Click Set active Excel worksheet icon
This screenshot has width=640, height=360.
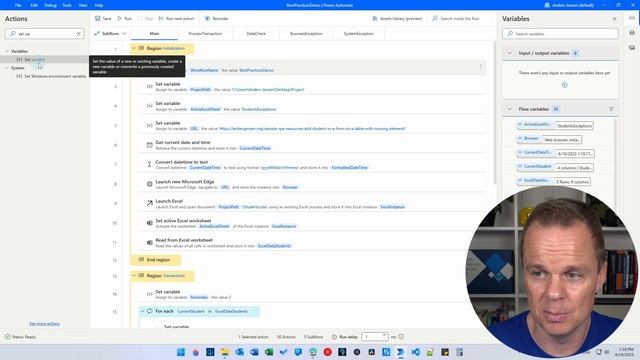149,223
